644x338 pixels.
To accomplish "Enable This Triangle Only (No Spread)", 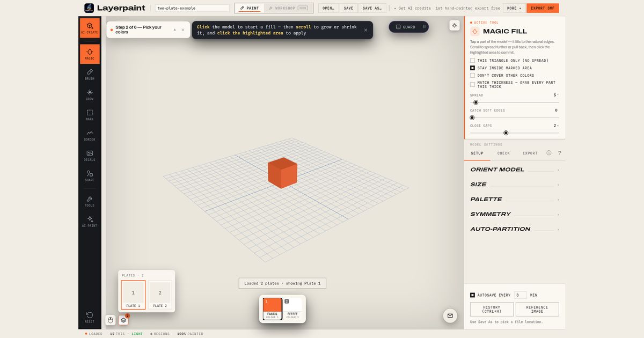I will pos(472,61).
